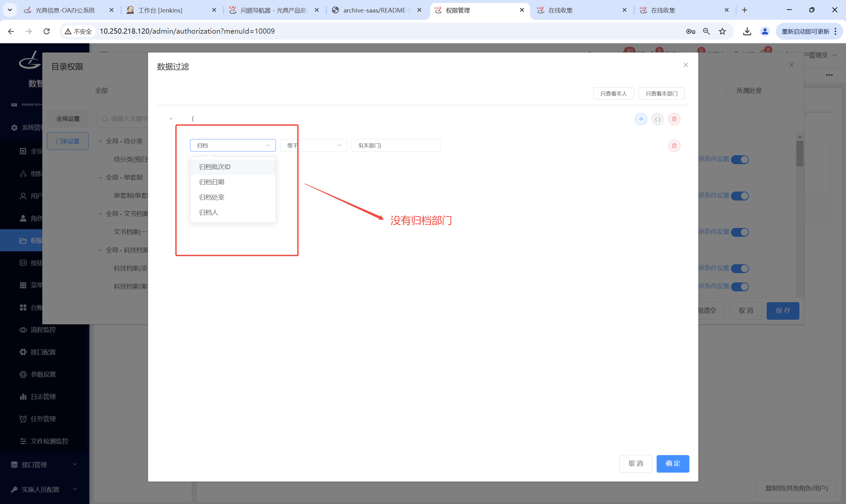The image size is (846, 504).
Task: Expand the 实施人员配置 sidebar section
Action: coord(44,489)
